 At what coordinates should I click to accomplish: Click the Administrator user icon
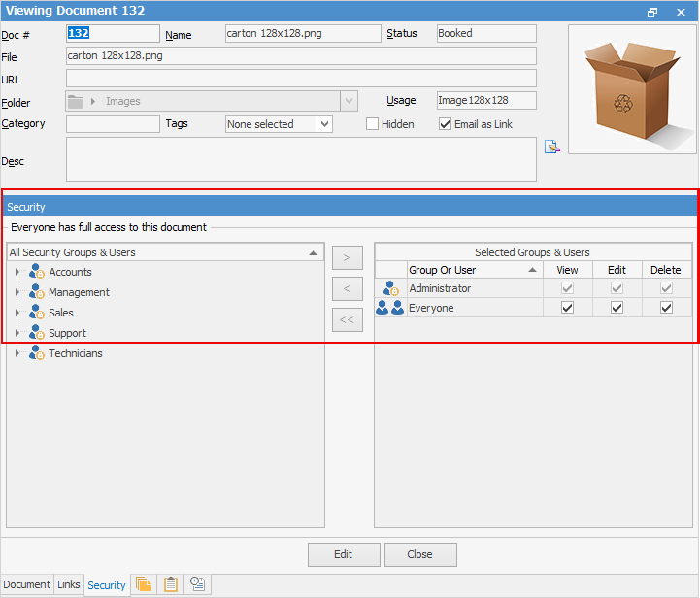point(390,289)
